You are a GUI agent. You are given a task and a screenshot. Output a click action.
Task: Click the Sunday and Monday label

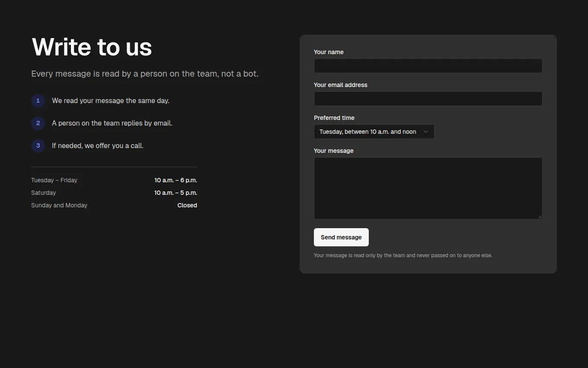tap(59, 205)
